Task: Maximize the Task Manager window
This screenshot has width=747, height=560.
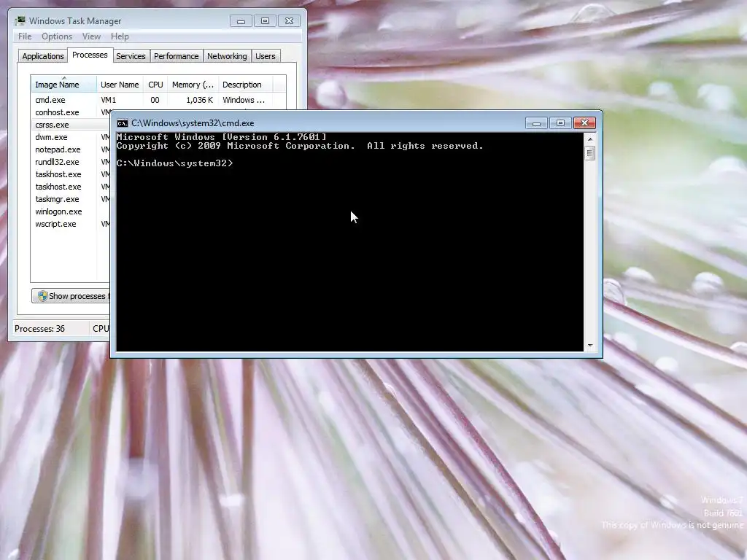Action: (265, 21)
